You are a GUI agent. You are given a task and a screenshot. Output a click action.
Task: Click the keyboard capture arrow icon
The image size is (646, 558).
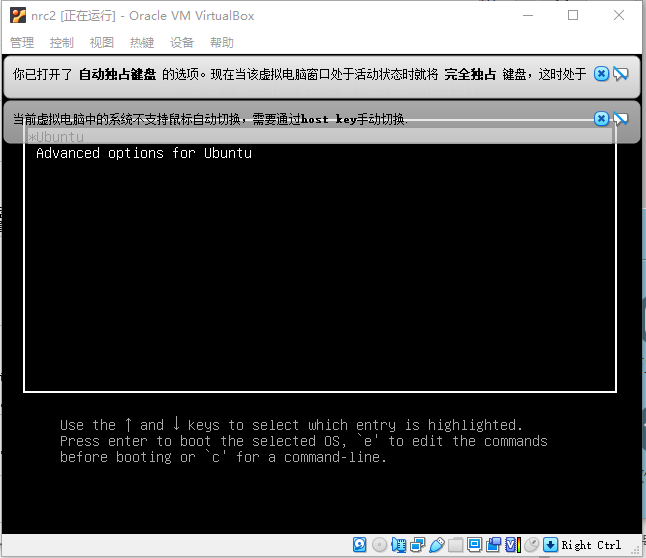pyautogui.click(x=550, y=545)
